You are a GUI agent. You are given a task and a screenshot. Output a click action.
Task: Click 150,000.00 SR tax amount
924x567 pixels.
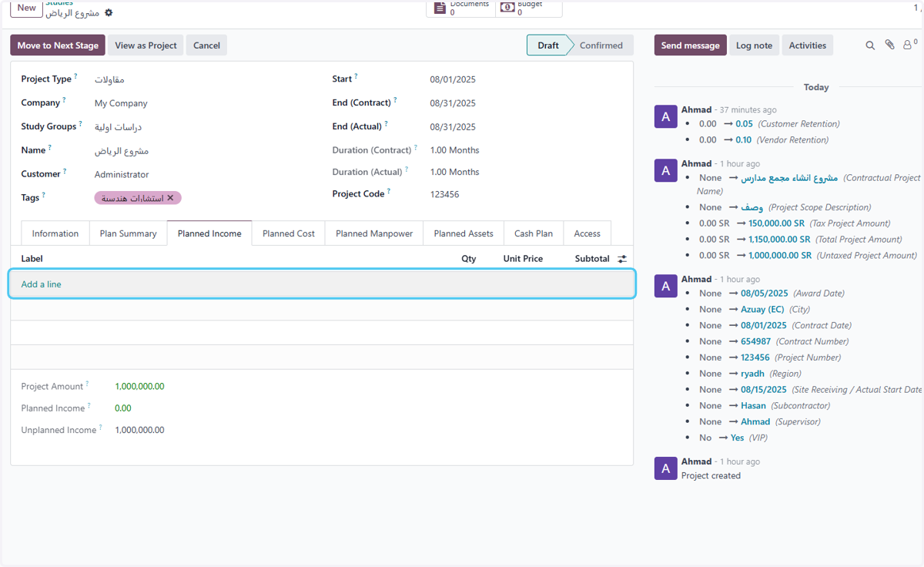(776, 223)
